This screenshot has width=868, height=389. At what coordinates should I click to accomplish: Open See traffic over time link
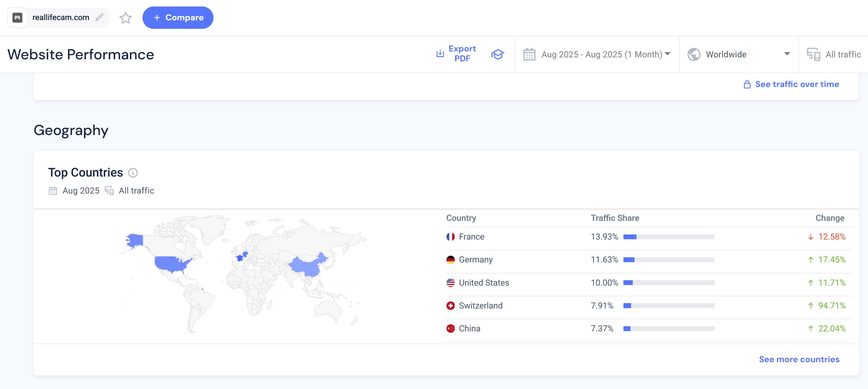[797, 84]
